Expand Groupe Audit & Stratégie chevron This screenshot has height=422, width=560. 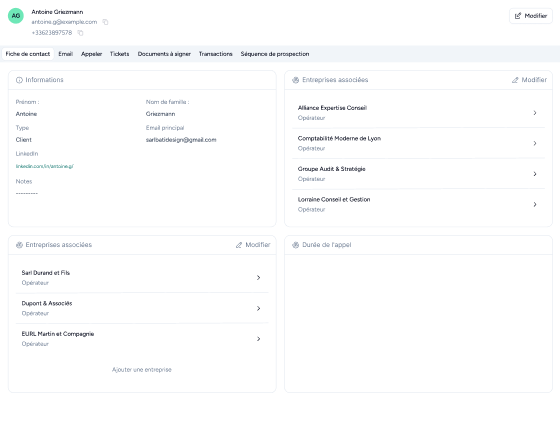coord(535,174)
